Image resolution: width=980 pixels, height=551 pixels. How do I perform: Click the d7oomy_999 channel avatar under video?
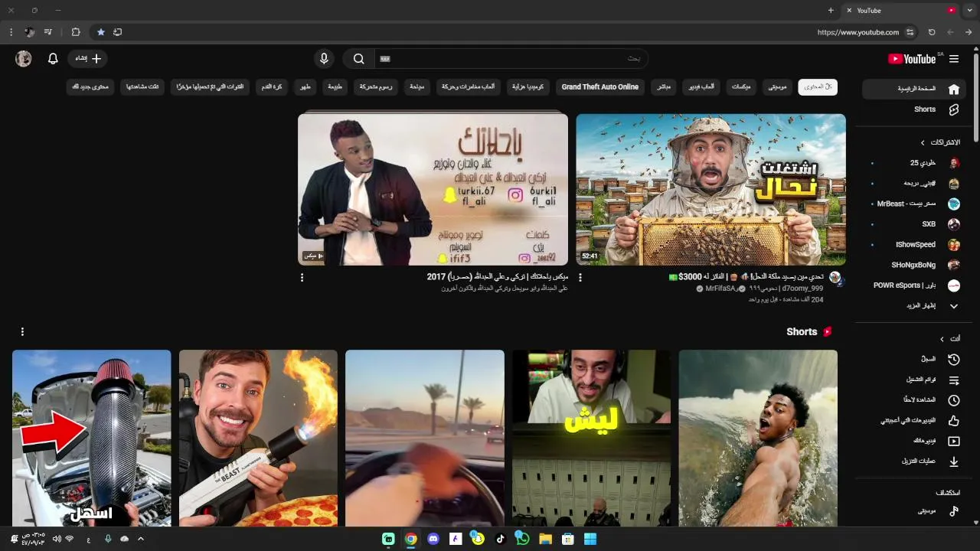[x=835, y=278]
